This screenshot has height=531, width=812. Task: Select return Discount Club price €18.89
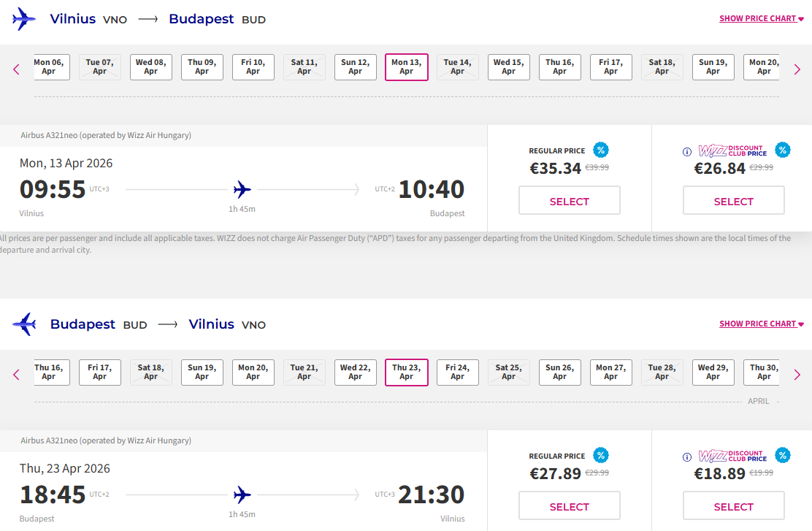(x=733, y=506)
